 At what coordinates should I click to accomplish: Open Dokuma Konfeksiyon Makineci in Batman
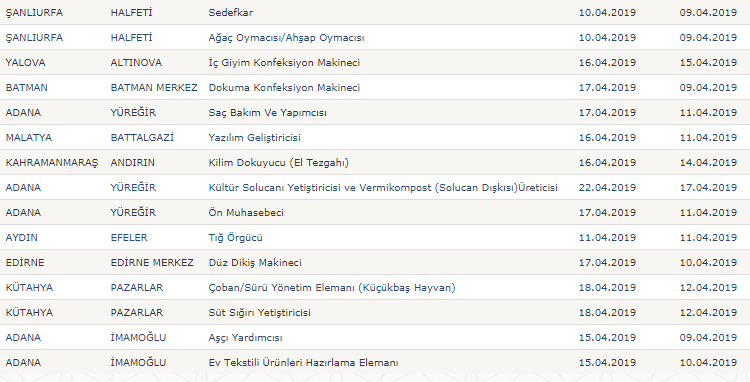coord(284,87)
